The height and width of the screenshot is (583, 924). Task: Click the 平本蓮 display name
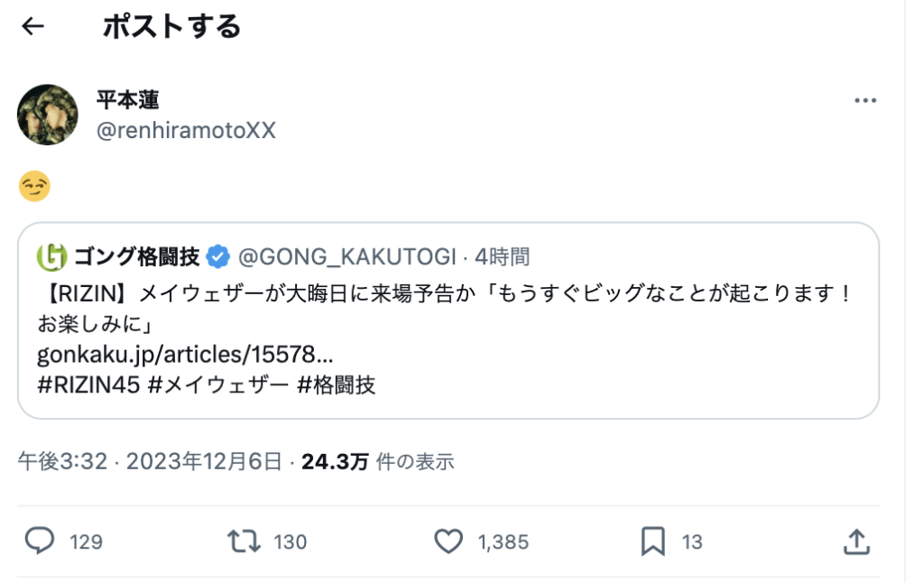128,99
